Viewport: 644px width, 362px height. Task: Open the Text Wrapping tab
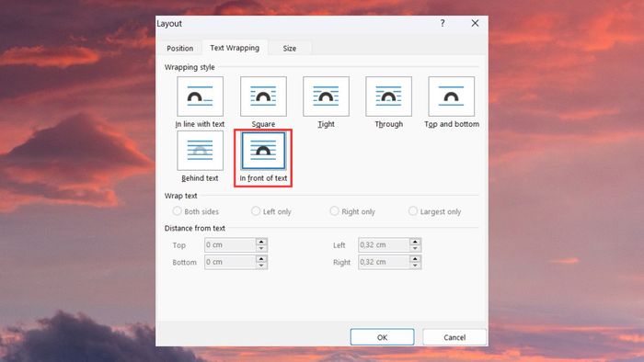click(235, 48)
